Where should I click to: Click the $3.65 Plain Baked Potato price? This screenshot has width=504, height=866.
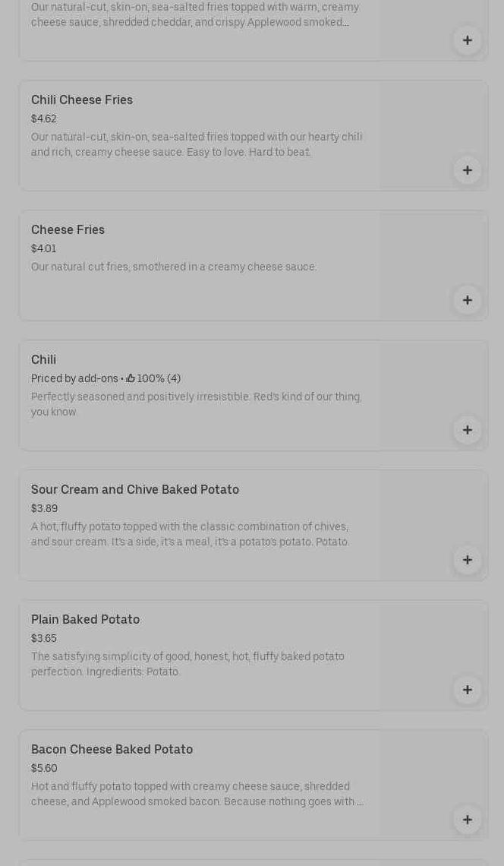coord(44,639)
